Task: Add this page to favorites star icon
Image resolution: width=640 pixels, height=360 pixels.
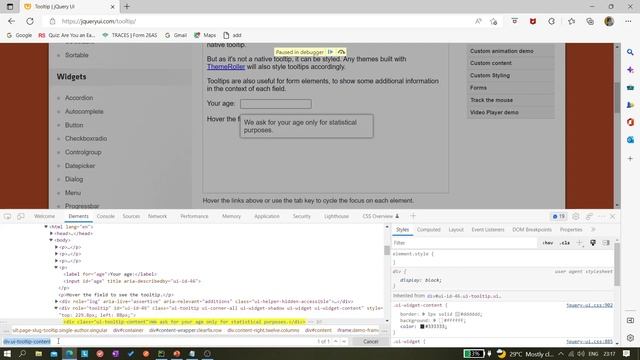Action: 493,21
